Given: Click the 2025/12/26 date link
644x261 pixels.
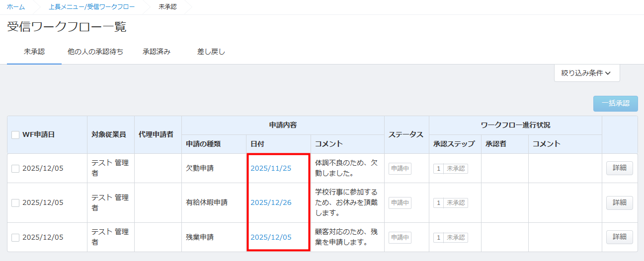Looking at the screenshot, I should click(x=271, y=202).
